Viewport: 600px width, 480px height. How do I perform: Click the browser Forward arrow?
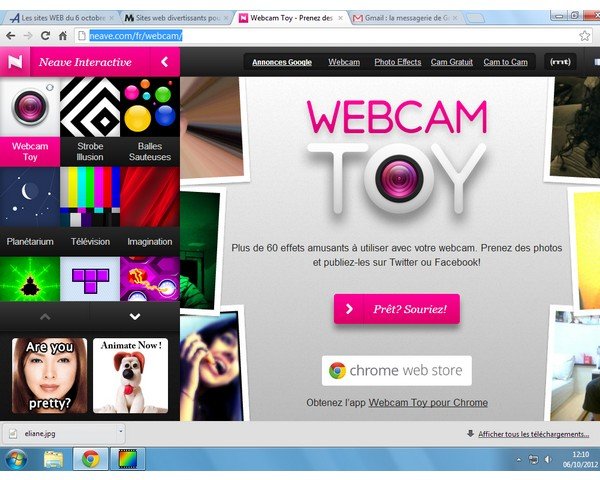[28, 36]
